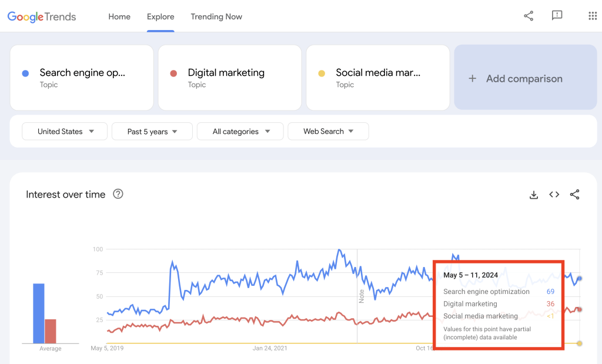Click the Add comparison button
Viewport: 602px width, 364px height.
[526, 77]
